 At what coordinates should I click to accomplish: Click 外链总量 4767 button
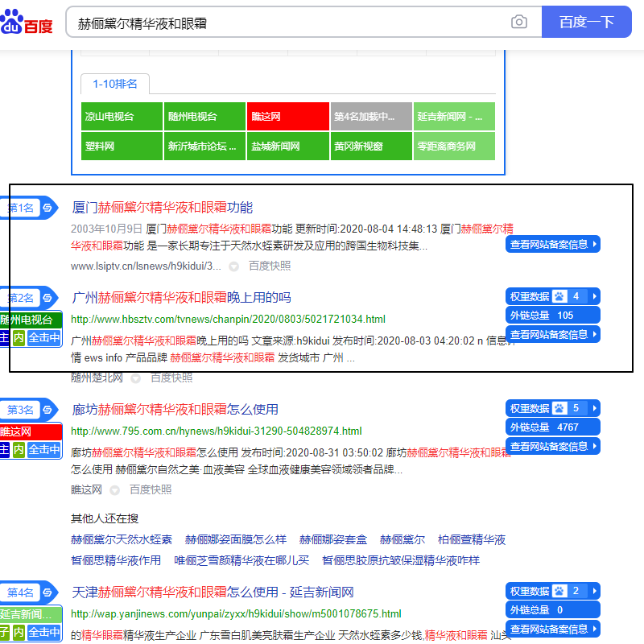[553, 427]
